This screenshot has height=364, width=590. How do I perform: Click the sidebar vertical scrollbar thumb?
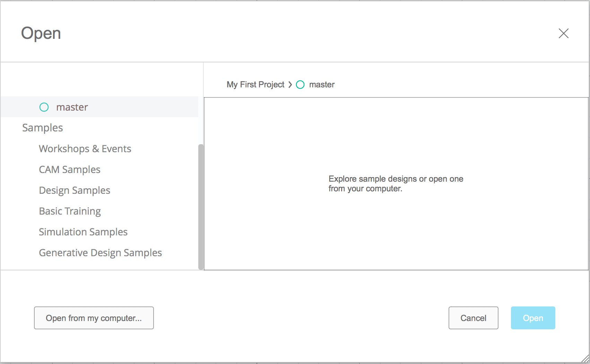pyautogui.click(x=201, y=207)
